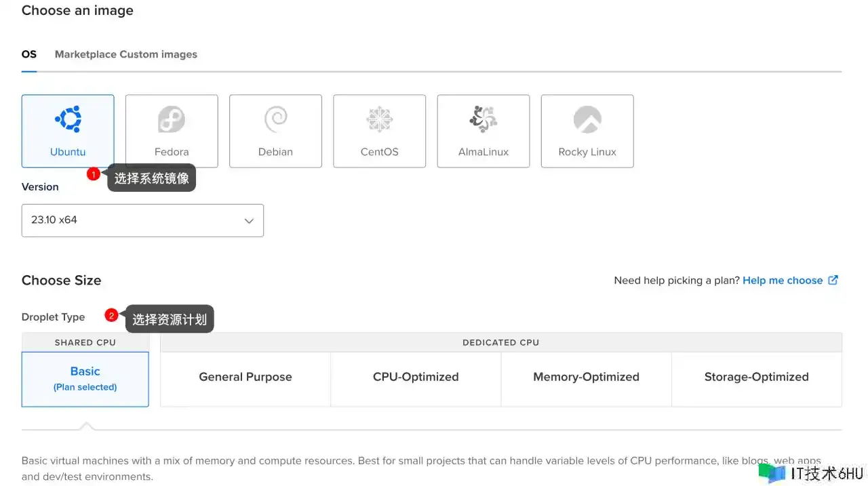
Task: Choose the Storage-Optimized droplet type
Action: pyautogui.click(x=756, y=378)
